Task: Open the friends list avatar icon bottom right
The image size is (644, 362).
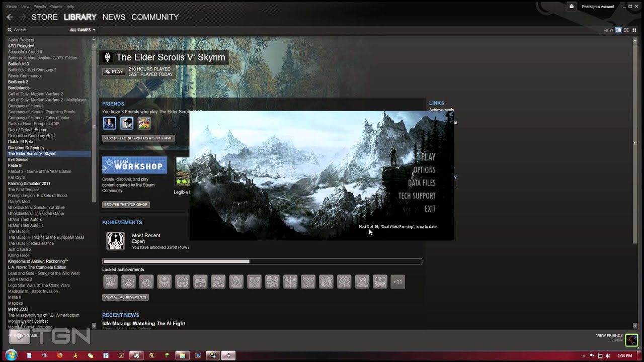Action: pyautogui.click(x=631, y=340)
